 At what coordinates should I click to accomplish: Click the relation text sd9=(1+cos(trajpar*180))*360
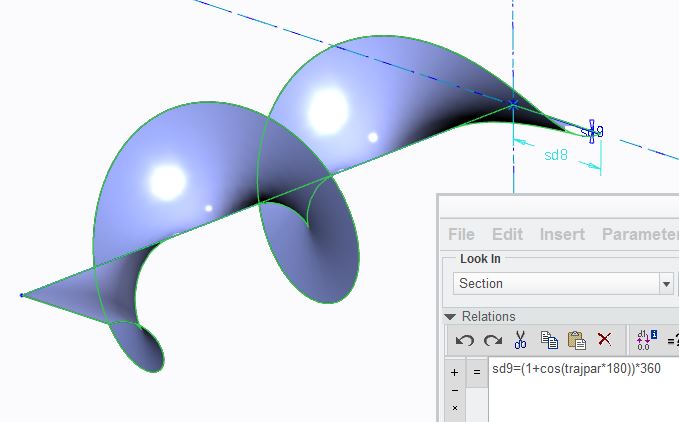[x=576, y=369]
